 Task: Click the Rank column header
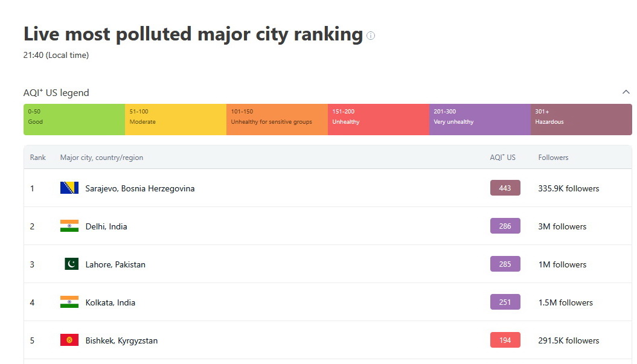(x=38, y=158)
